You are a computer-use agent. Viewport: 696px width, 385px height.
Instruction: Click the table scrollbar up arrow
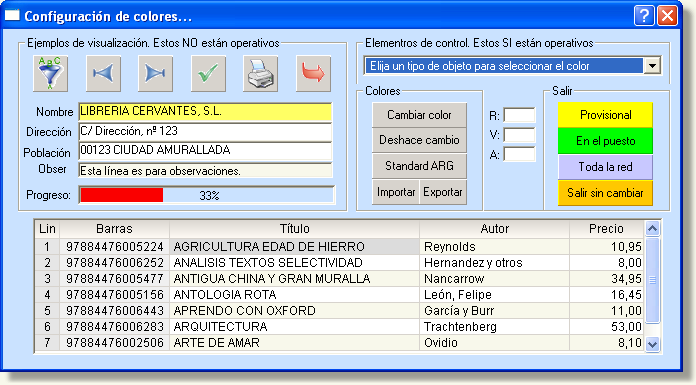652,229
